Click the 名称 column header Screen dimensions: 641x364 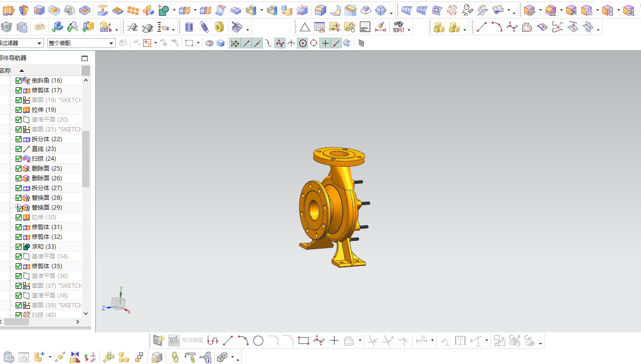[41, 70]
